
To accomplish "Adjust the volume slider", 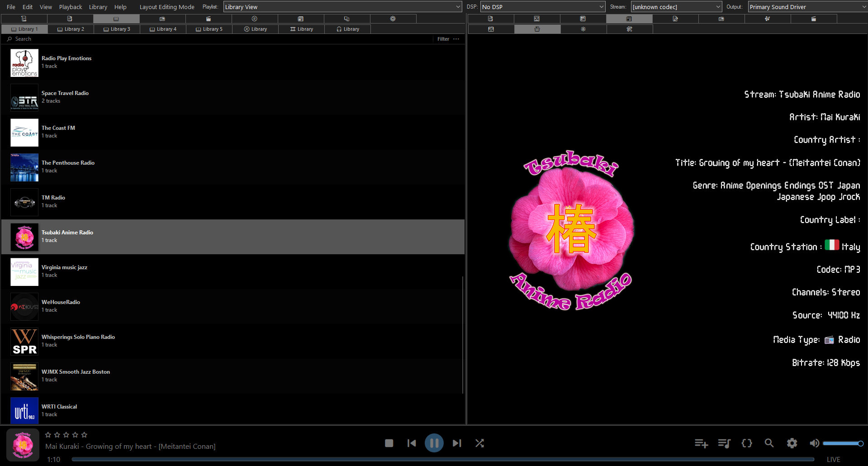I will pos(843,443).
